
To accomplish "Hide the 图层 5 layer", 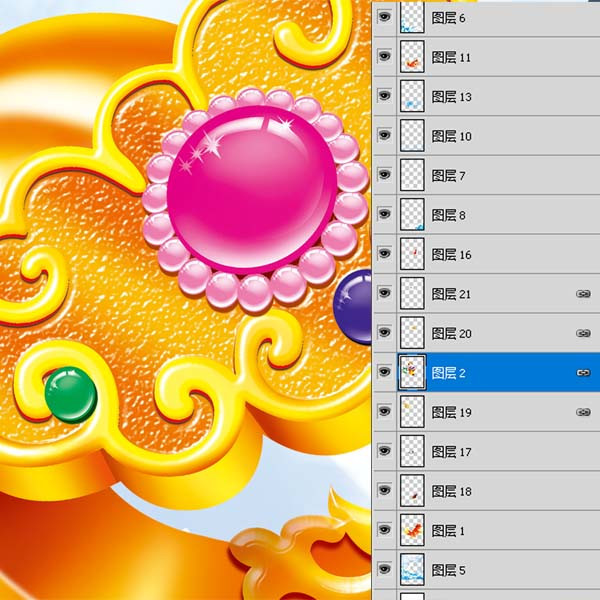I will click(384, 569).
